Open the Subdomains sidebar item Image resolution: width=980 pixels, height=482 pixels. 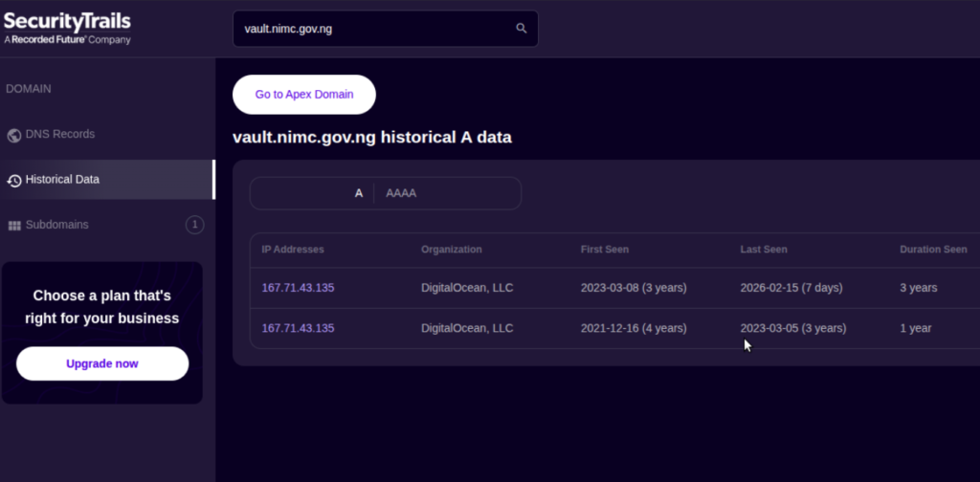coord(57,225)
